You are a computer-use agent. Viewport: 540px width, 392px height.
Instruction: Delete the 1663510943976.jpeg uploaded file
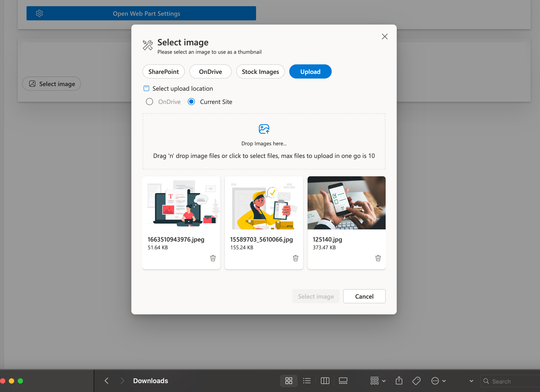point(213,258)
